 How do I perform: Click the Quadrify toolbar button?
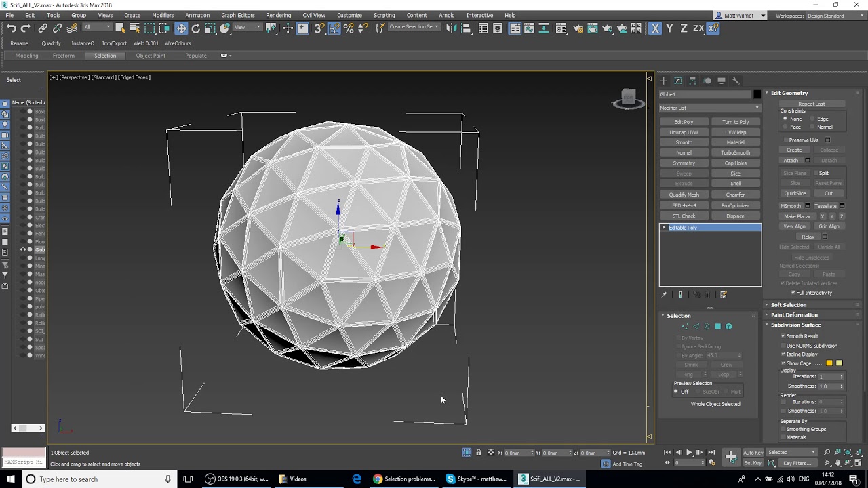pos(51,43)
